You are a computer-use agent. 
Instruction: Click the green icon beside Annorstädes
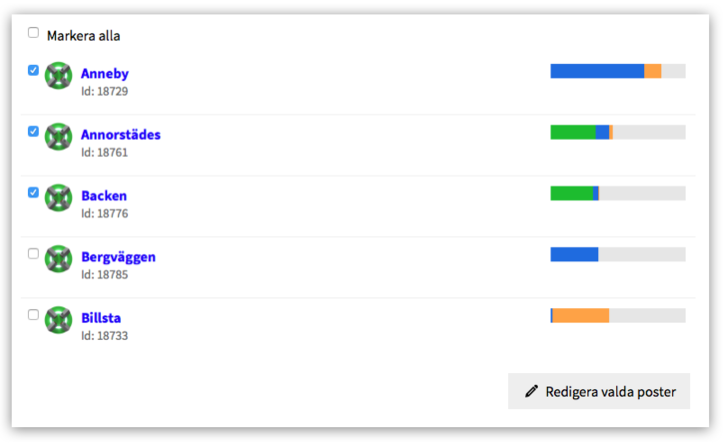pyautogui.click(x=59, y=137)
